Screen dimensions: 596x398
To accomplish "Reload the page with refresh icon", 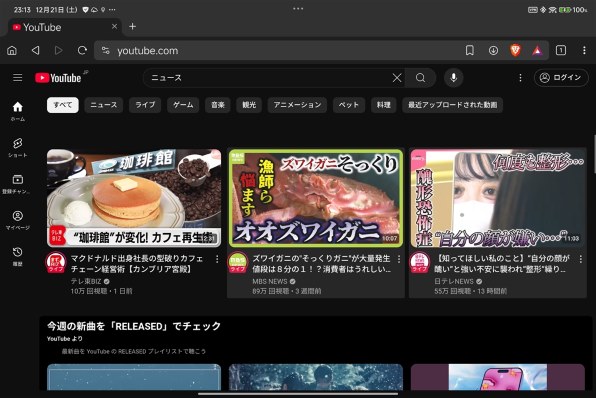I will [82, 50].
